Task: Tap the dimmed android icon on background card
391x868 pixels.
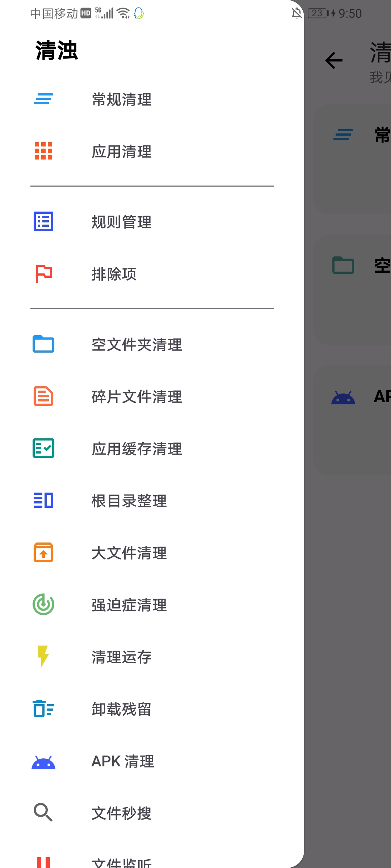Action: tap(343, 397)
